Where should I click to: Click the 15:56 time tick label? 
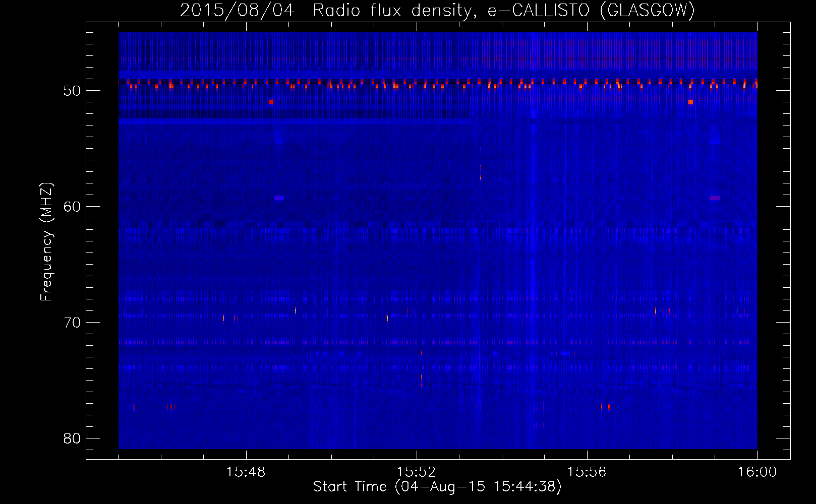click(x=587, y=472)
